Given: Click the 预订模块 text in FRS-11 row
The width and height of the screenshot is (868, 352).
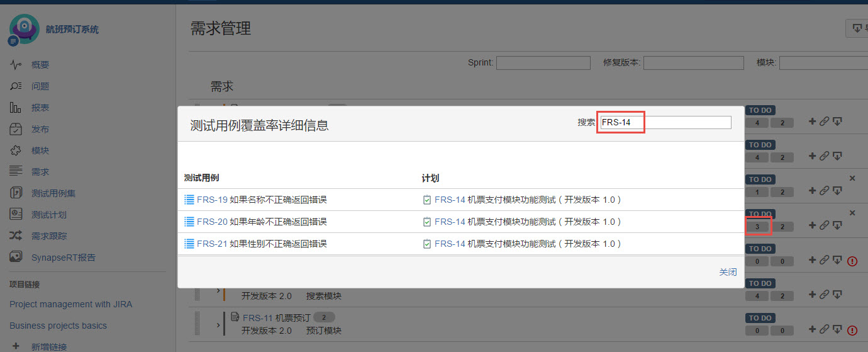Looking at the screenshot, I should [323, 331].
